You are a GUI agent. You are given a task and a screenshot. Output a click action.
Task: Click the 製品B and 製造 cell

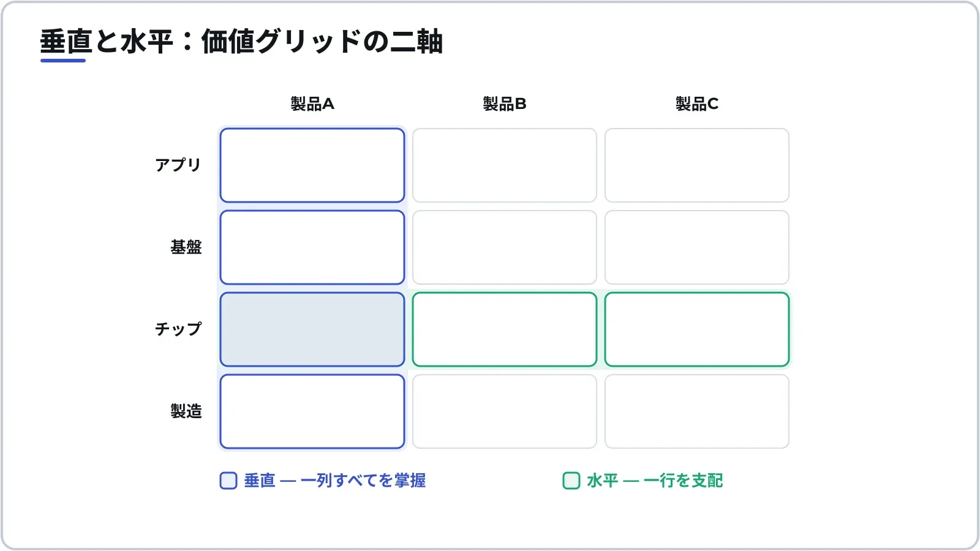(505, 411)
